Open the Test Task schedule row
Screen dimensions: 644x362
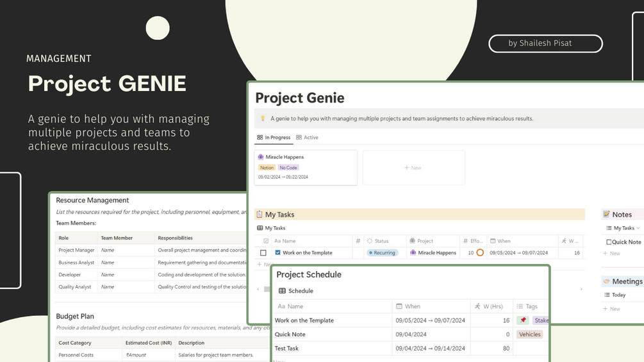click(x=286, y=348)
